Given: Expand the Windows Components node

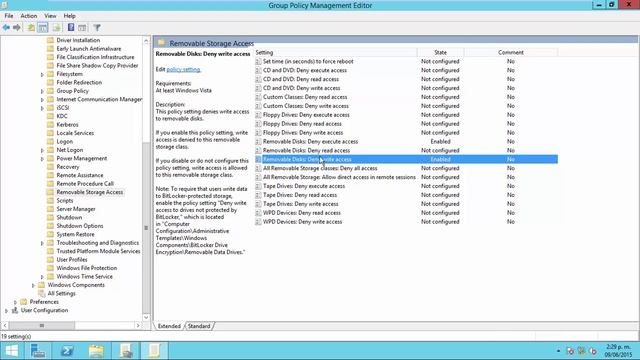Looking at the screenshot, I should pyautogui.click(x=33, y=285).
